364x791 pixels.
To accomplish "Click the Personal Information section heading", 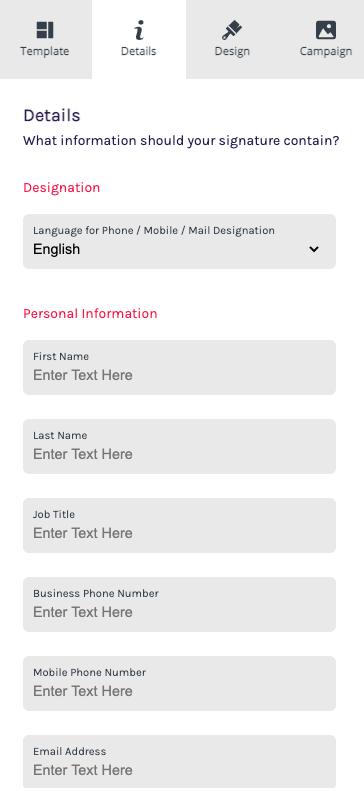I will pos(90,313).
